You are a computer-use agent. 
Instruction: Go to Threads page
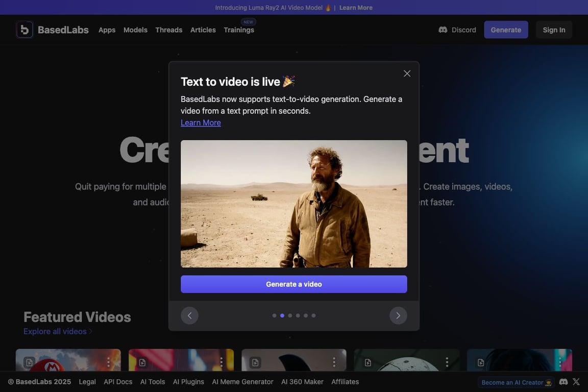169,30
